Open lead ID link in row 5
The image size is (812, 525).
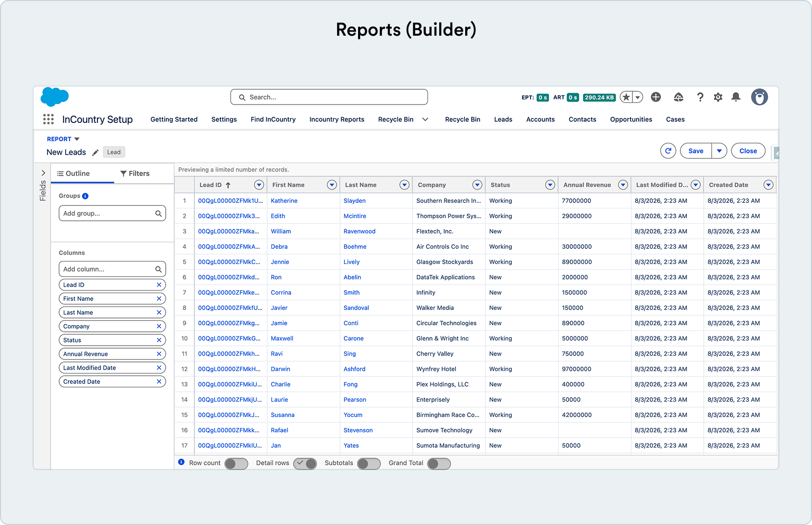point(229,262)
